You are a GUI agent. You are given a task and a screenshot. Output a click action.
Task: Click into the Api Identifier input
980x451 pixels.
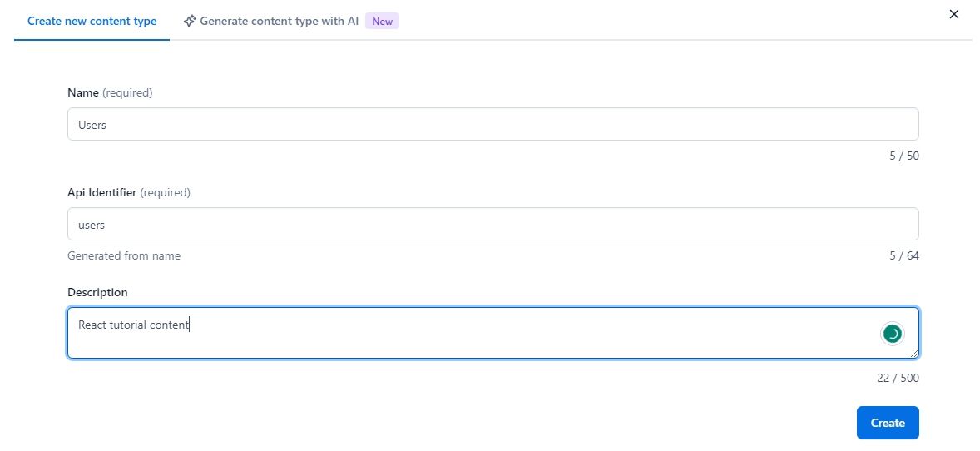(492, 224)
